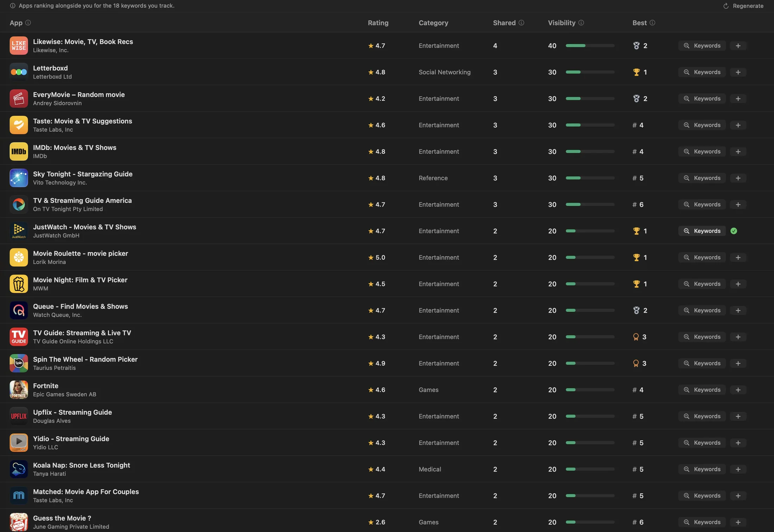Image resolution: width=774 pixels, height=532 pixels.
Task: Add Movie Roulette with the plus button
Action: tap(738, 258)
